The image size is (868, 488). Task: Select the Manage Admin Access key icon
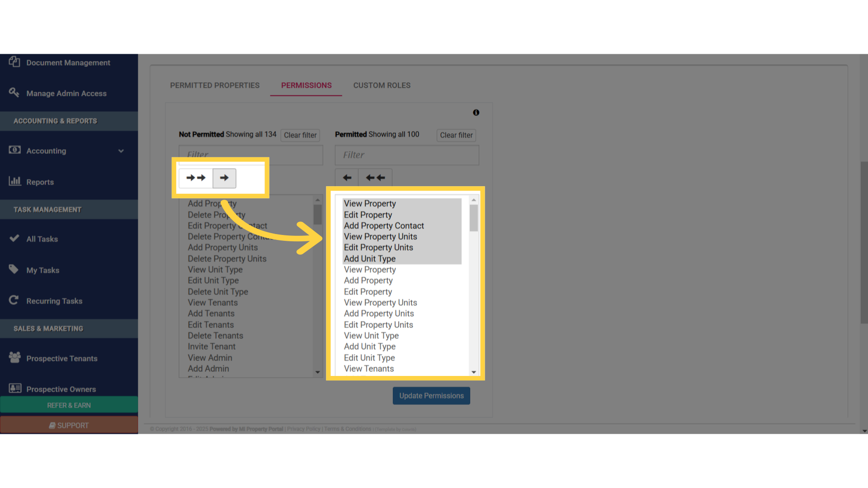(x=14, y=93)
